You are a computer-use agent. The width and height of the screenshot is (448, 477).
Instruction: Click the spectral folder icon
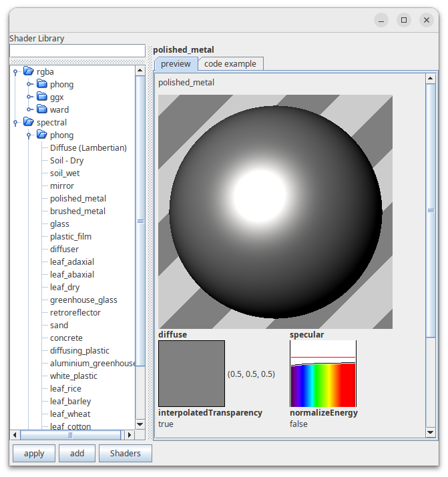pyautogui.click(x=28, y=122)
